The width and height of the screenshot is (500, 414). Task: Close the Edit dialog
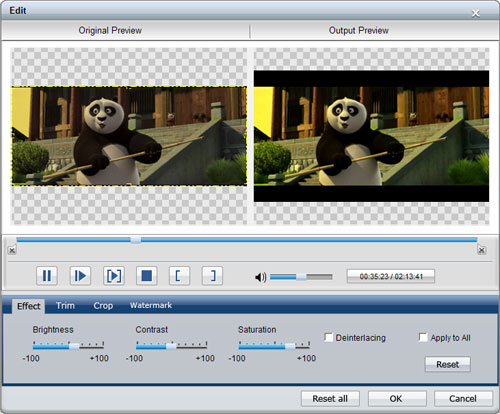coord(476,13)
